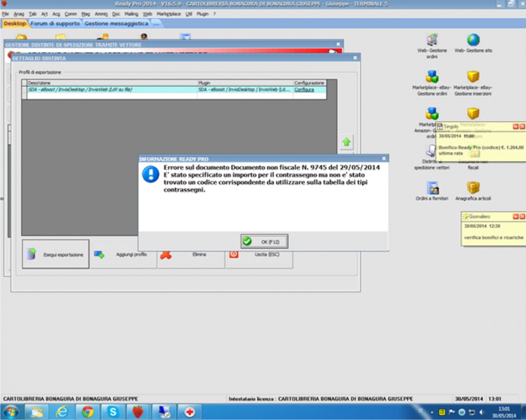Switch to the Desktop tab
The width and height of the screenshot is (526, 420).
tap(14, 23)
